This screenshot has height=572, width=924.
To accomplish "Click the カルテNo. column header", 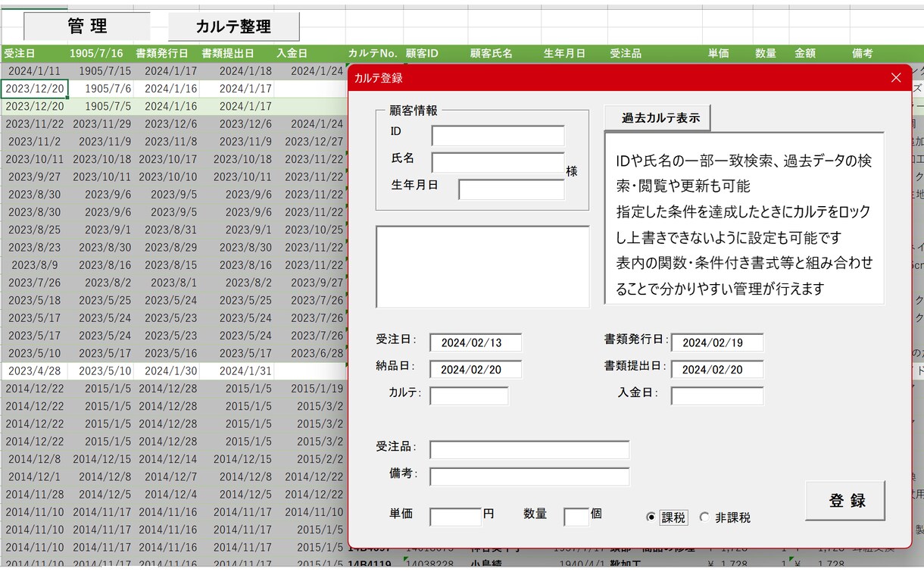I will tap(374, 53).
